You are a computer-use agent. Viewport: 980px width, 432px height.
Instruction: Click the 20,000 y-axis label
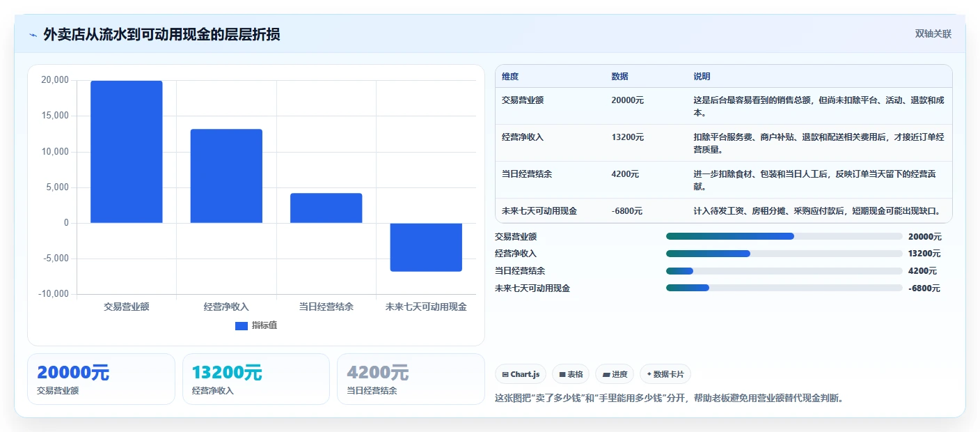(x=55, y=80)
